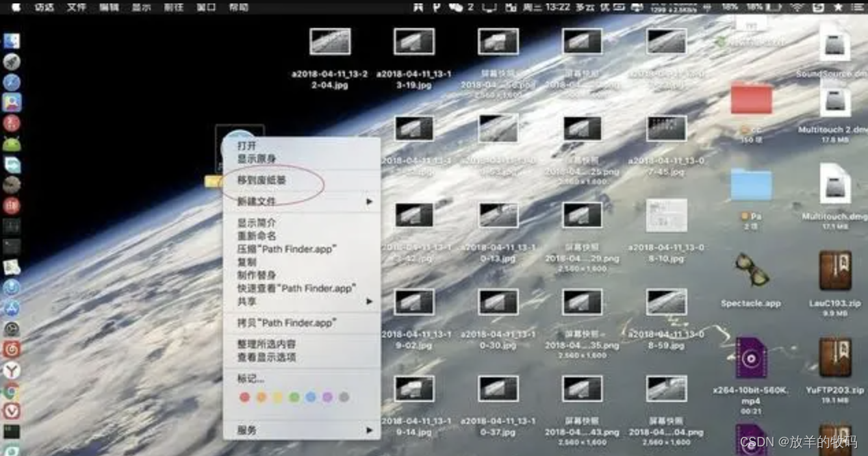Apply blue tag color dot
Screen dimensions: 868x456
(311, 397)
